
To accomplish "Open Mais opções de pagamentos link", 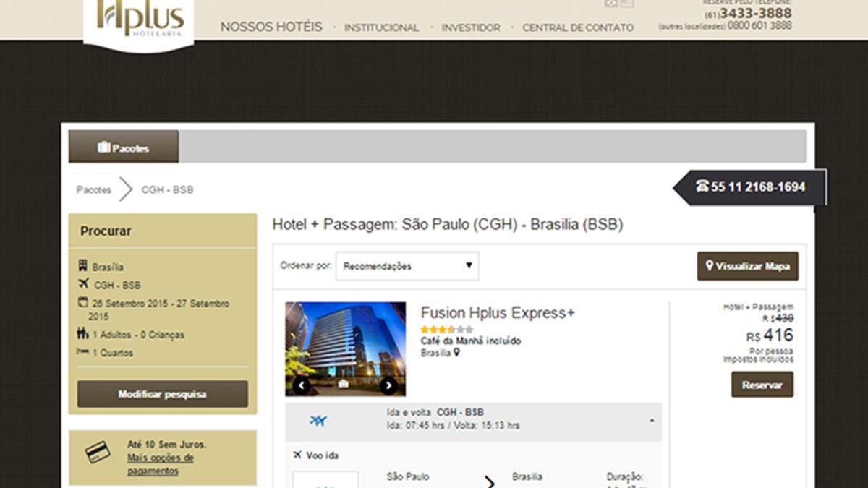I will [161, 464].
